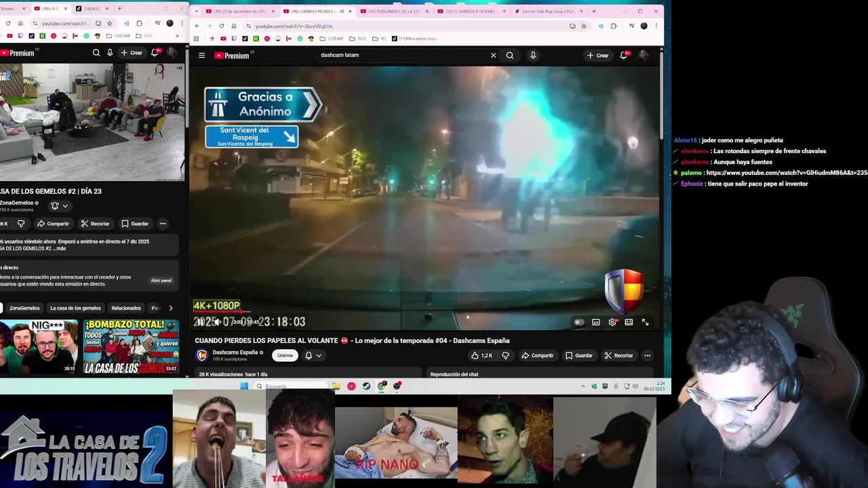This screenshot has height=488, width=868.
Task: Bookmark this page with star in right browser
Action: (583, 26)
